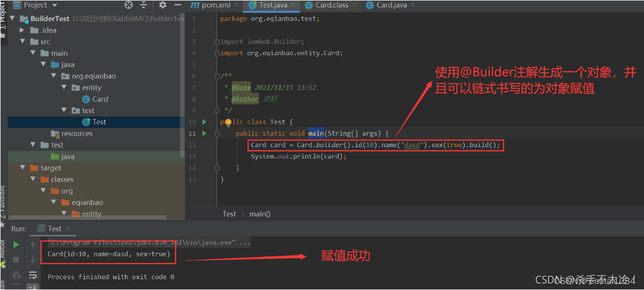Collapse the classes folder
Screen dimensions: 644x290
click(33, 180)
